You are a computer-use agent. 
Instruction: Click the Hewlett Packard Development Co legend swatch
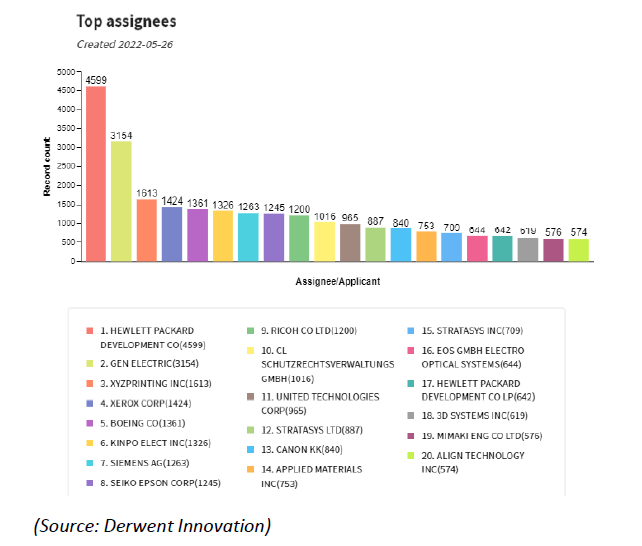point(90,331)
